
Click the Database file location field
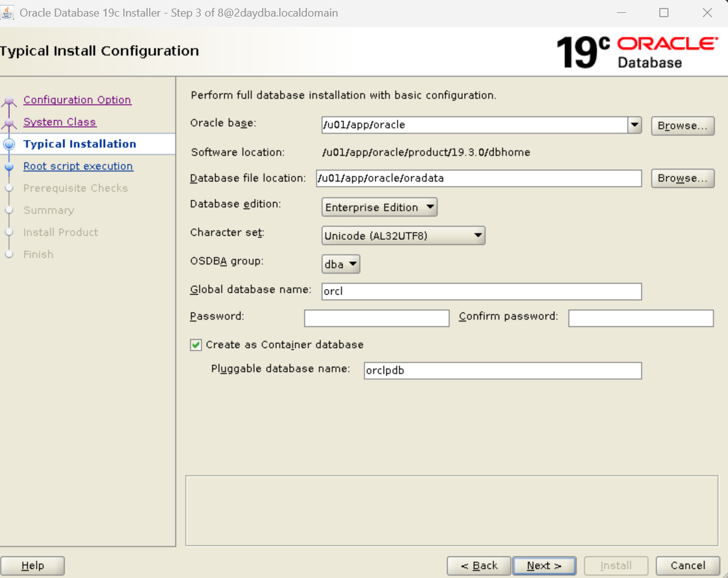(479, 179)
